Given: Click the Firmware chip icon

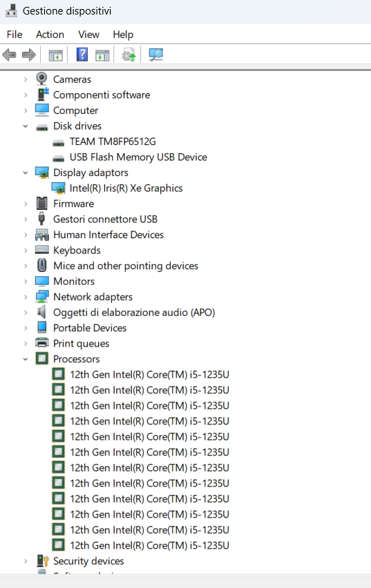Looking at the screenshot, I should [41, 204].
